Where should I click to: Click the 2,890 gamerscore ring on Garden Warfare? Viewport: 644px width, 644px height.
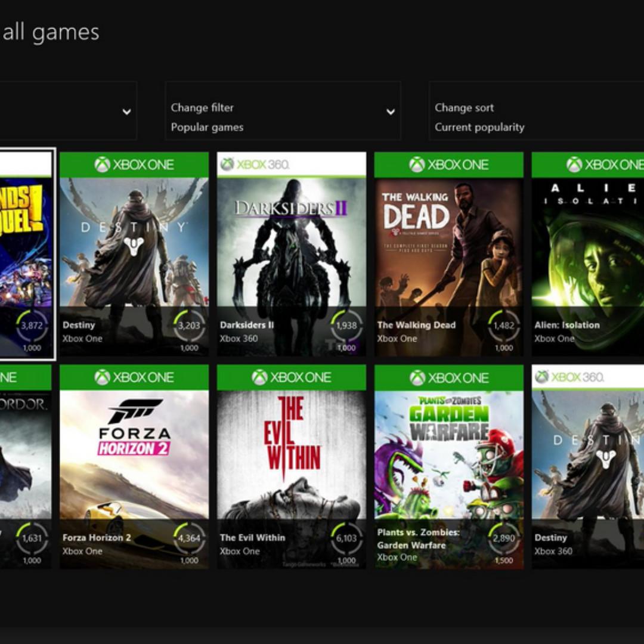pos(504,538)
